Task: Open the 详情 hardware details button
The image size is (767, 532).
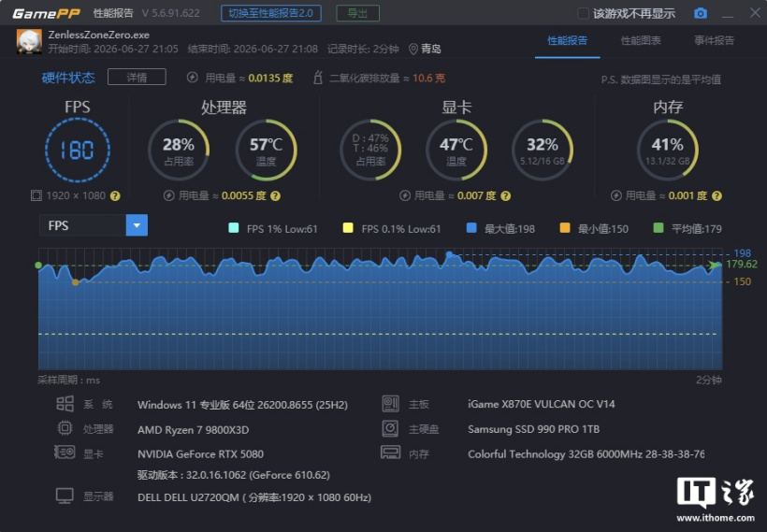Action: 137,78
